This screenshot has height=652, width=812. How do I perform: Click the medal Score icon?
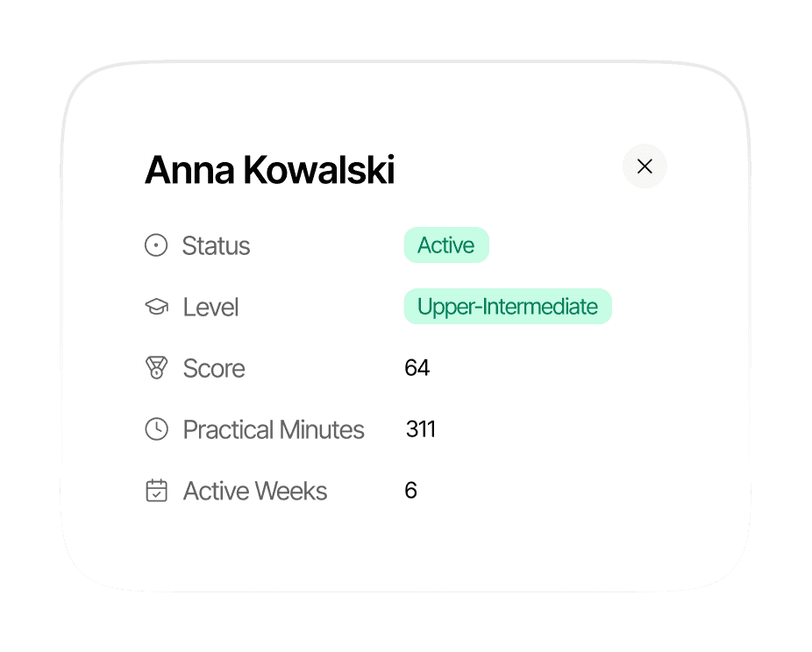156,368
